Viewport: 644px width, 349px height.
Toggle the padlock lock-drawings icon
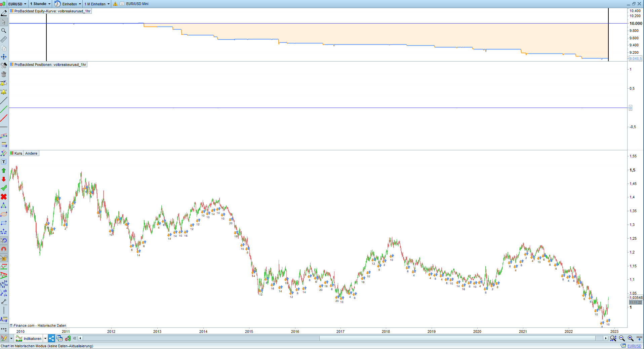[4, 258]
